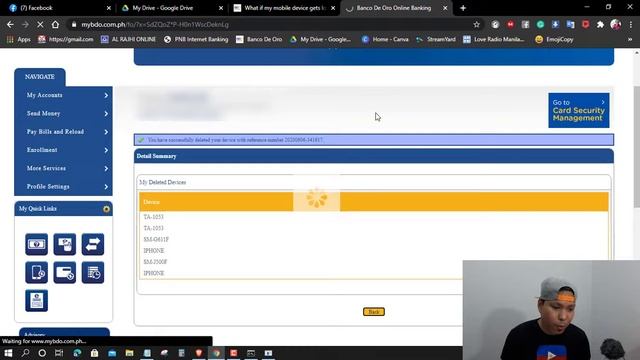Open the Home - Canva bookmark

pyautogui.click(x=385, y=39)
